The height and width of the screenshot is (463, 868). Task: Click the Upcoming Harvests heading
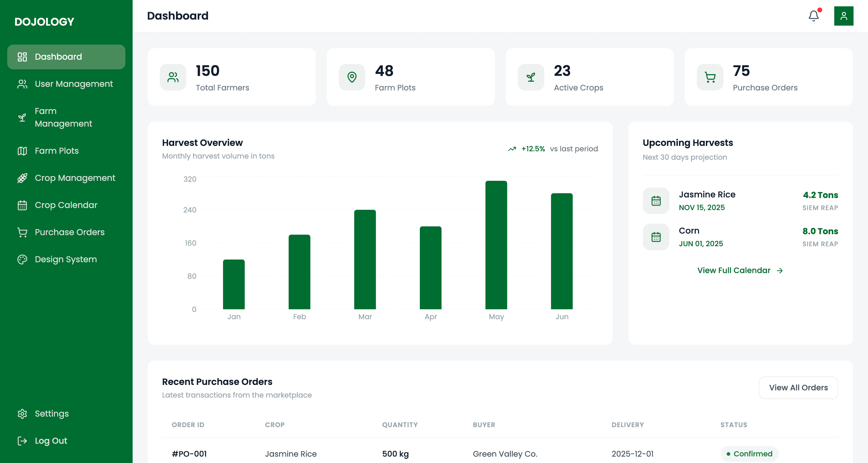coord(687,143)
